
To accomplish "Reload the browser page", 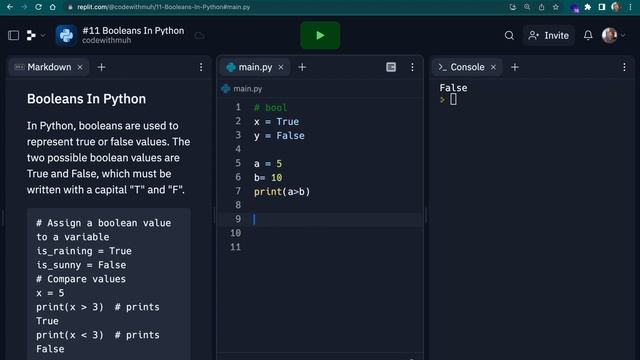I will [38, 7].
